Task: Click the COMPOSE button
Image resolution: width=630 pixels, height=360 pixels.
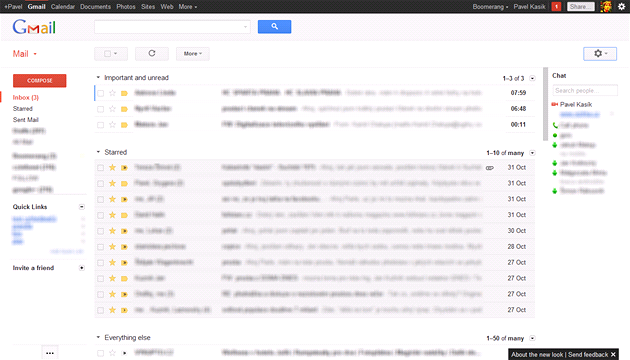Action: (x=39, y=80)
